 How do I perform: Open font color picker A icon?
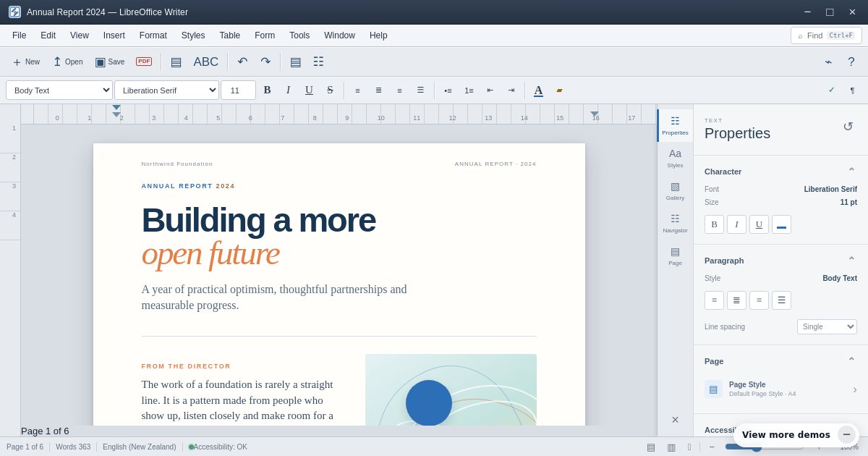[x=538, y=90]
